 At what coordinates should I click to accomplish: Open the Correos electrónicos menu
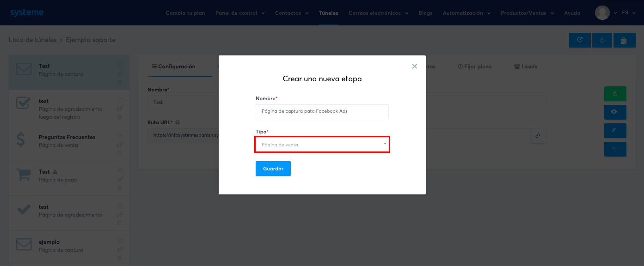point(375,13)
